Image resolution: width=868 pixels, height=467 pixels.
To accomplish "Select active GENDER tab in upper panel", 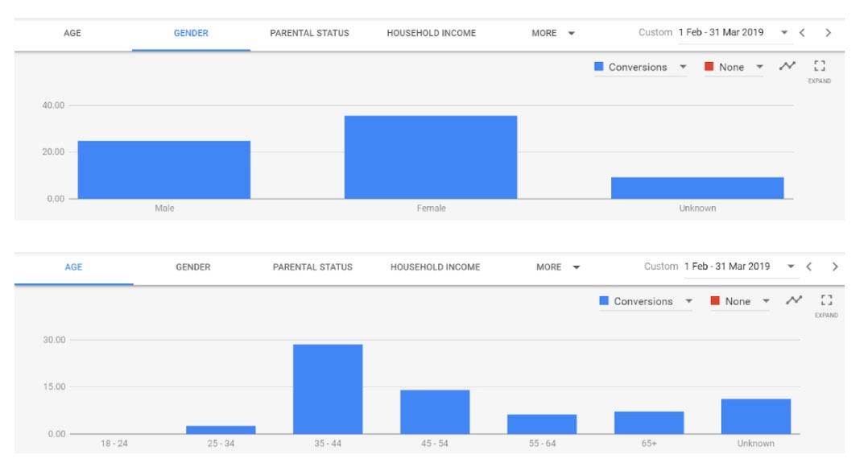I will pos(191,33).
